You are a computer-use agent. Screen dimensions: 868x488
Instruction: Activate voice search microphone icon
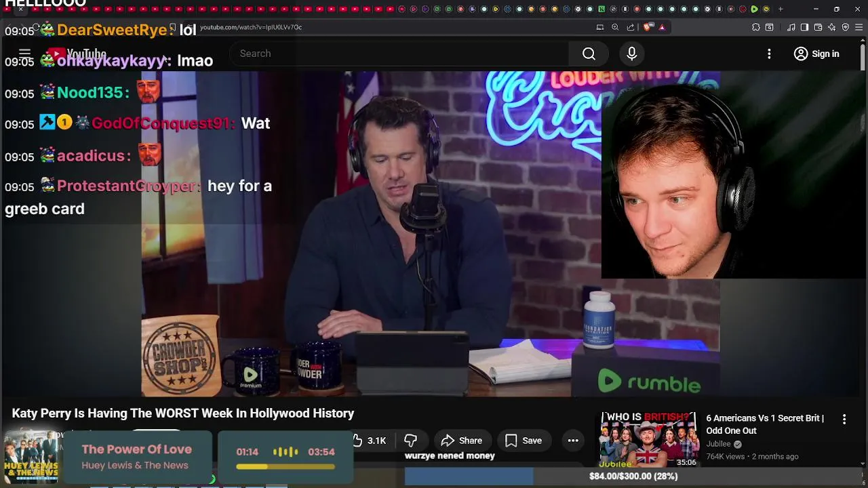point(632,54)
